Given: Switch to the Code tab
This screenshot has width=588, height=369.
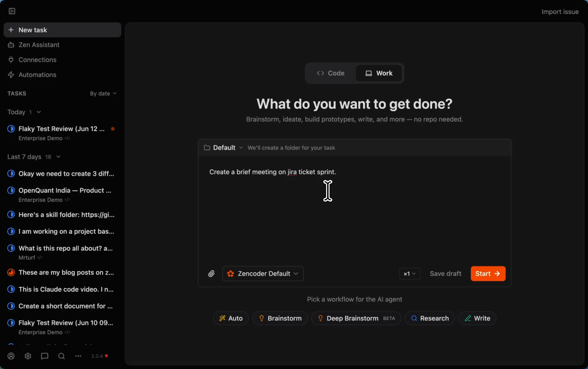Looking at the screenshot, I should tap(331, 73).
